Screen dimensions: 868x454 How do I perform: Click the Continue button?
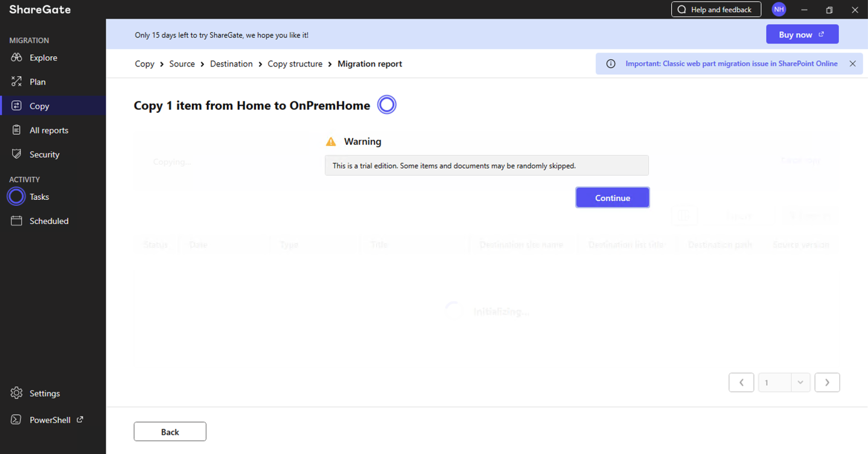(613, 197)
